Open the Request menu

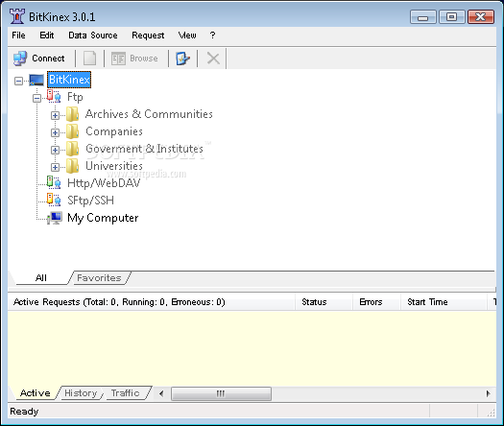148,35
